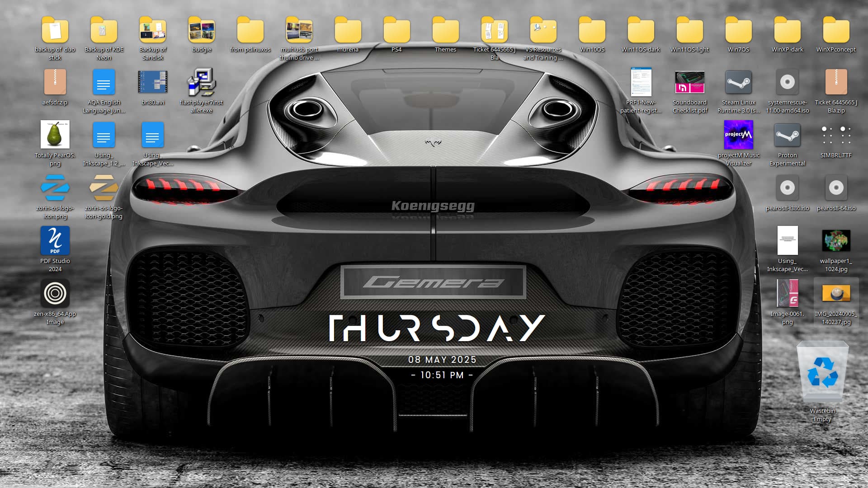868x488 pixels.
Task: Open the Themes folder
Action: point(445,30)
